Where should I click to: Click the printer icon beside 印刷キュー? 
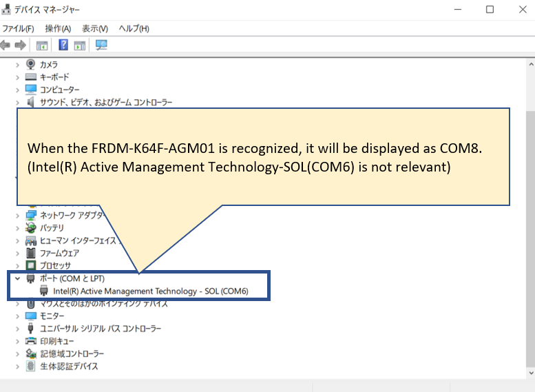(31, 341)
